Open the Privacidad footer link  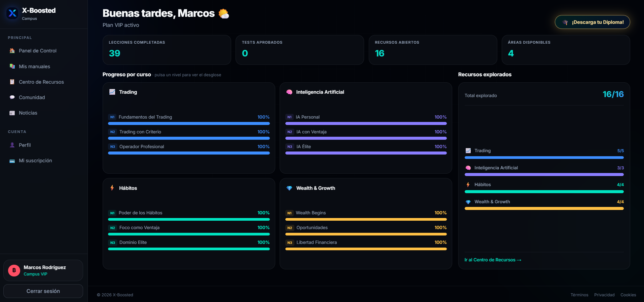click(x=604, y=295)
